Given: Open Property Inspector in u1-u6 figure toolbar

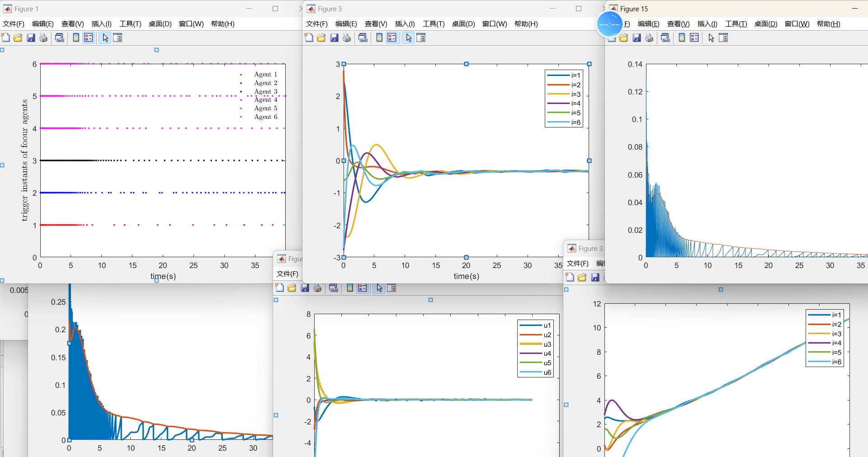Looking at the screenshot, I should coord(392,287).
